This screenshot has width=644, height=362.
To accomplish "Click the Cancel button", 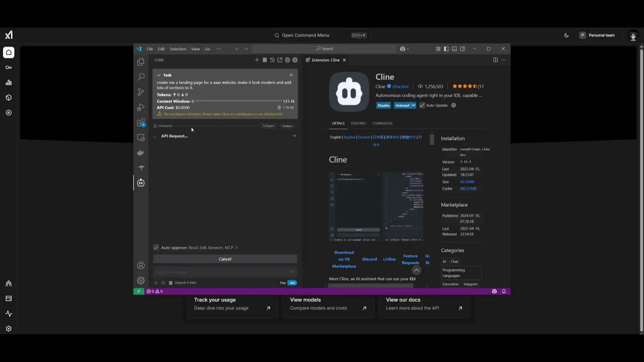I will [x=225, y=259].
